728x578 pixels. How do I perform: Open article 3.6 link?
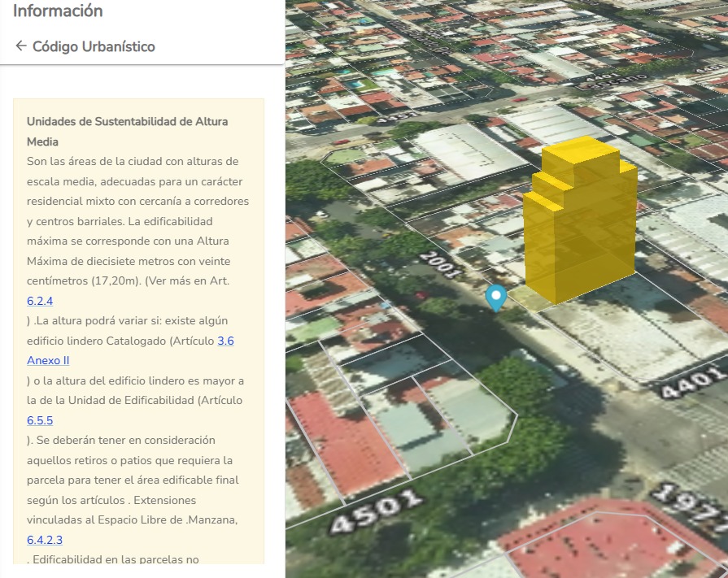click(225, 341)
